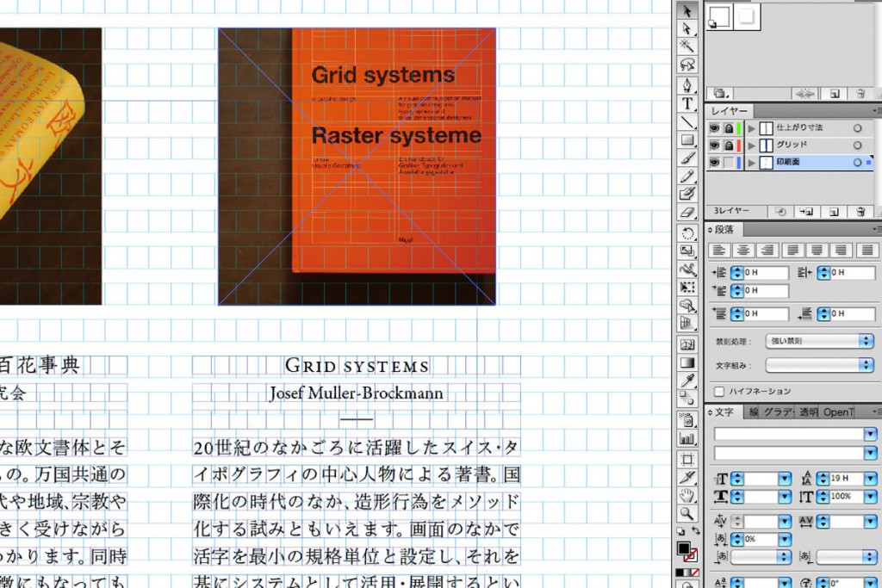Select the Direct Selection tool
This screenshot has height=588, width=882.
(x=686, y=28)
